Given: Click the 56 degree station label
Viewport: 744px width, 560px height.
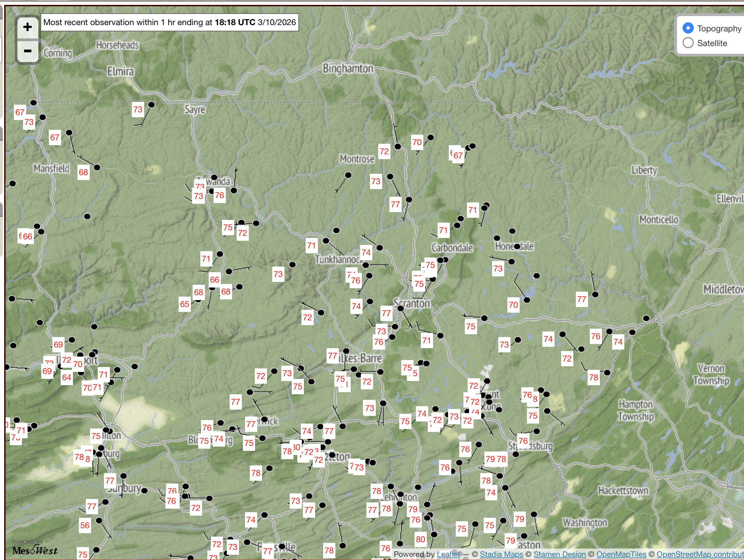Looking at the screenshot, I should pyautogui.click(x=85, y=525).
